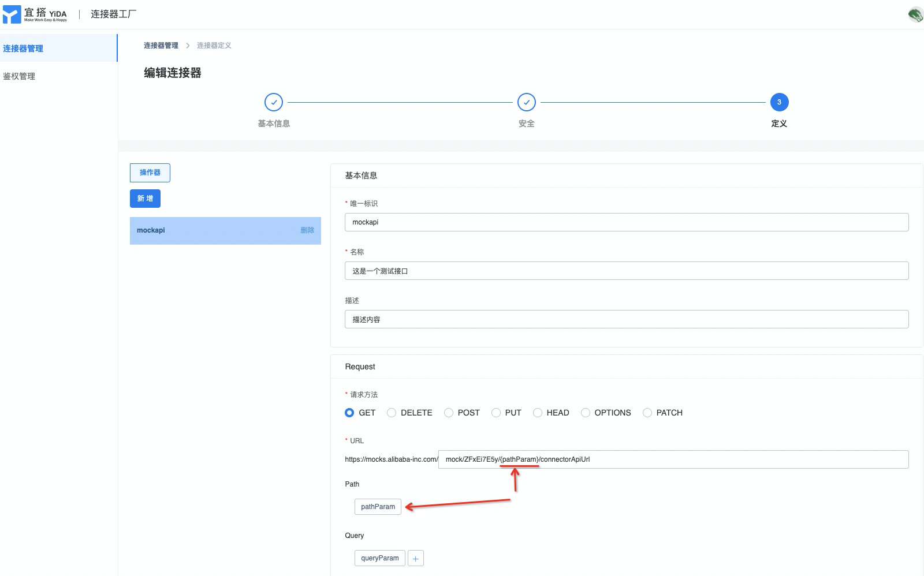Click the pathParam tag under Path
Screen dimensions: 924x576
378,507
